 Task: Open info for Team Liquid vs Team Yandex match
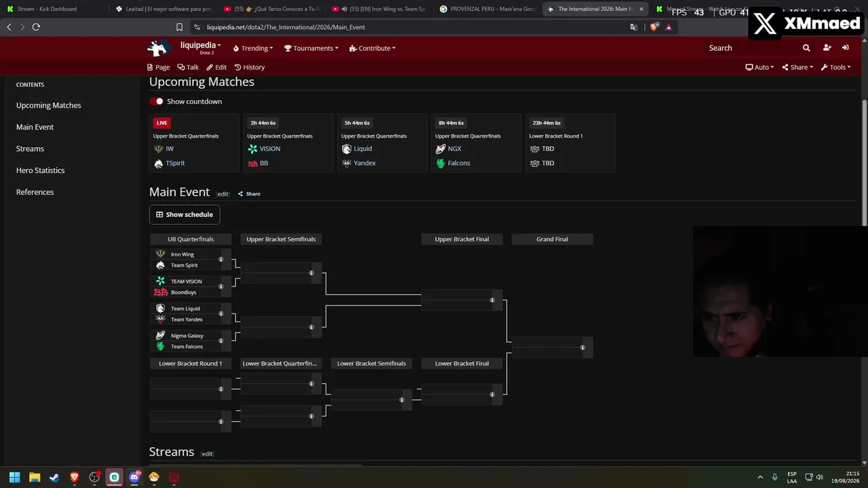[220, 314]
